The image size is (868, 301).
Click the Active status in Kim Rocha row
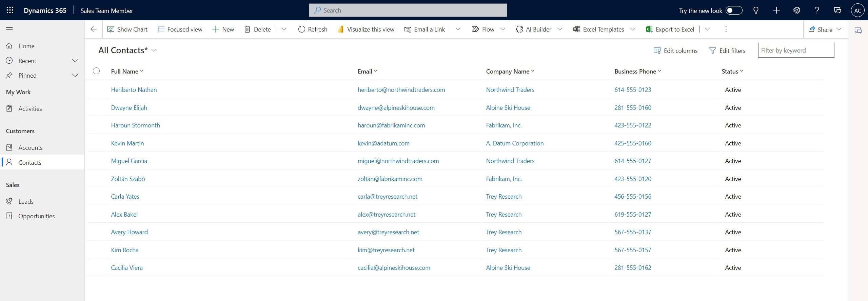pyautogui.click(x=733, y=250)
